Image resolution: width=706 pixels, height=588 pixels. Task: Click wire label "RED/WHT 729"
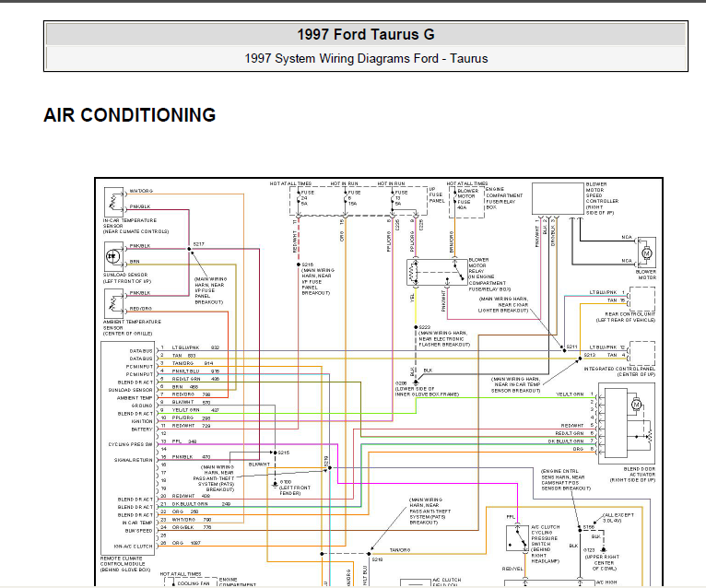point(191,426)
